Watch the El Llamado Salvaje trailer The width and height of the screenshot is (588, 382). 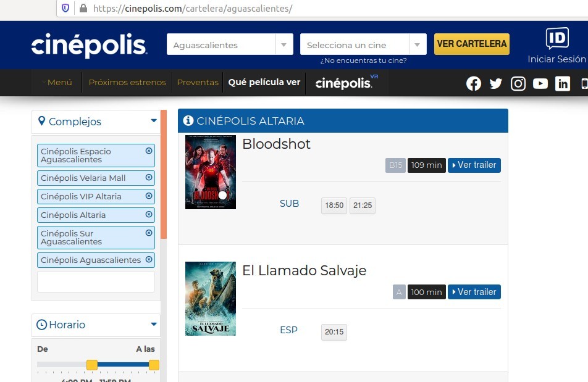[474, 292]
